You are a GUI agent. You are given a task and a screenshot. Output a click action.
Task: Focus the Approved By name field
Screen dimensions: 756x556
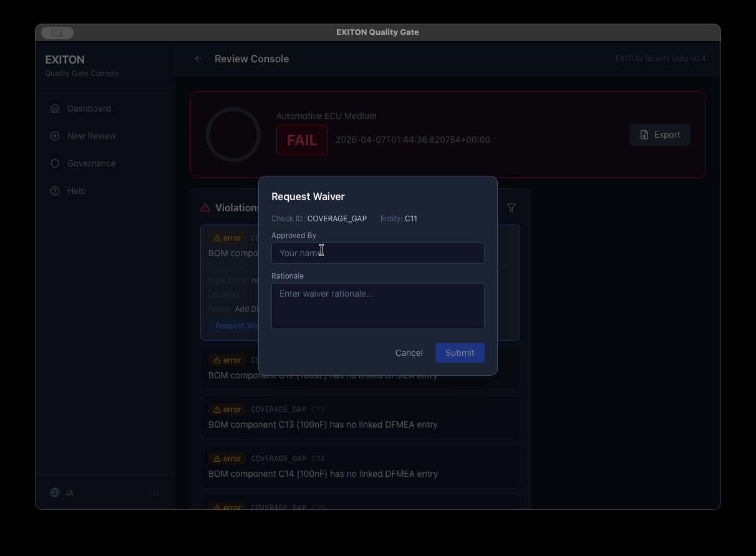click(377, 253)
